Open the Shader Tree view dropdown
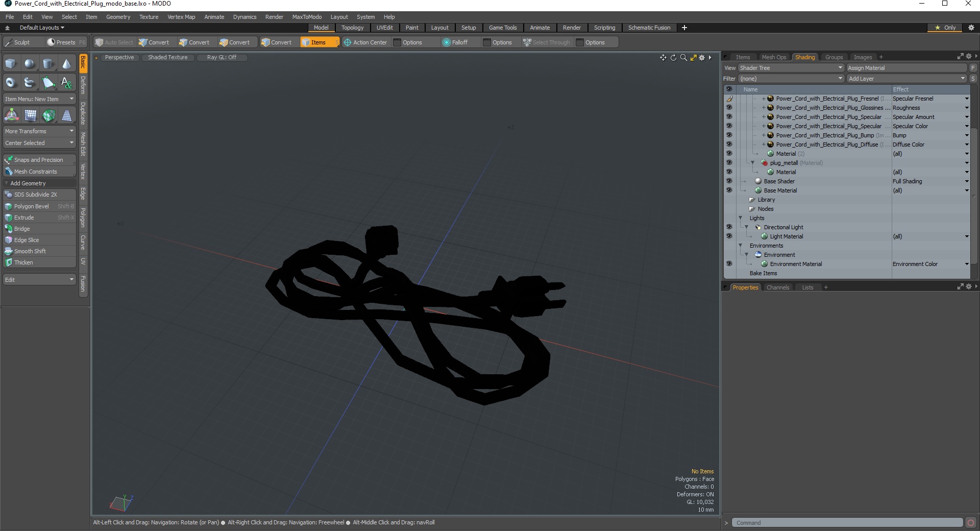The image size is (980, 531). 791,68
